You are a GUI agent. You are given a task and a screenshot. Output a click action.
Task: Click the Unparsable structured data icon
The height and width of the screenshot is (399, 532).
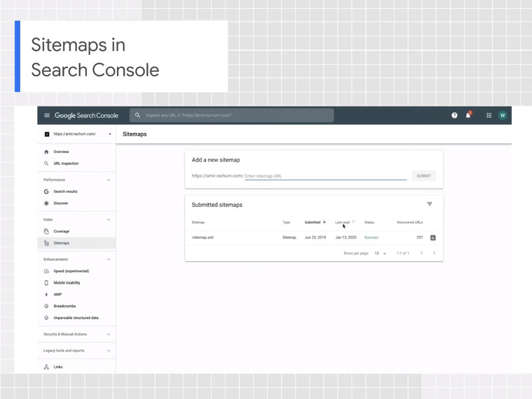(46, 318)
